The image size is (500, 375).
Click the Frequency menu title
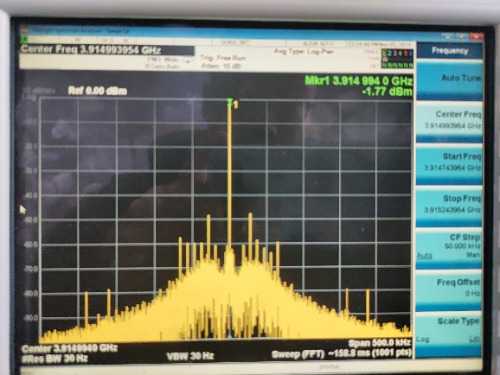pos(450,51)
